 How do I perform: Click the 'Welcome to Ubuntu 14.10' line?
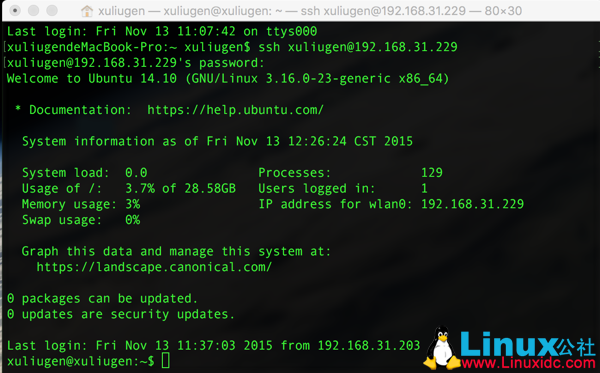coord(228,79)
